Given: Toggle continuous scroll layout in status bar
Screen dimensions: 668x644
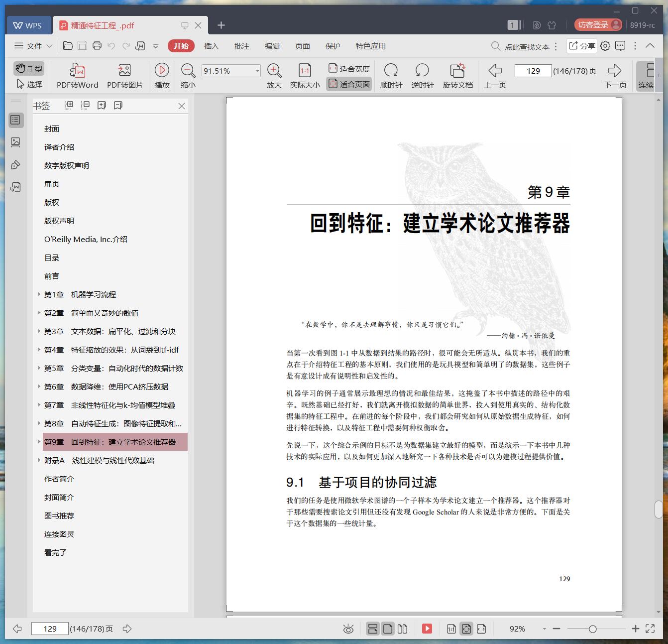Looking at the screenshot, I should coord(372,629).
